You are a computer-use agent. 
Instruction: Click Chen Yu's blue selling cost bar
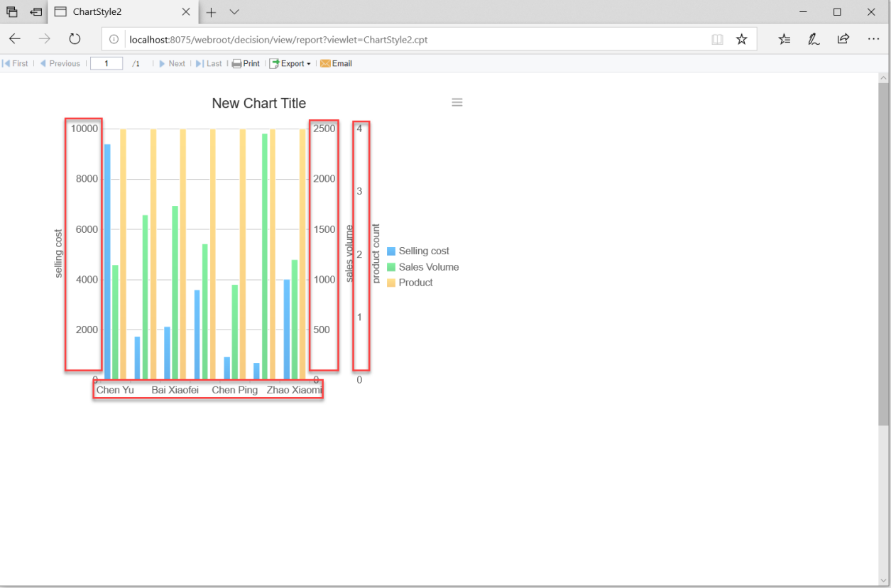click(x=107, y=261)
